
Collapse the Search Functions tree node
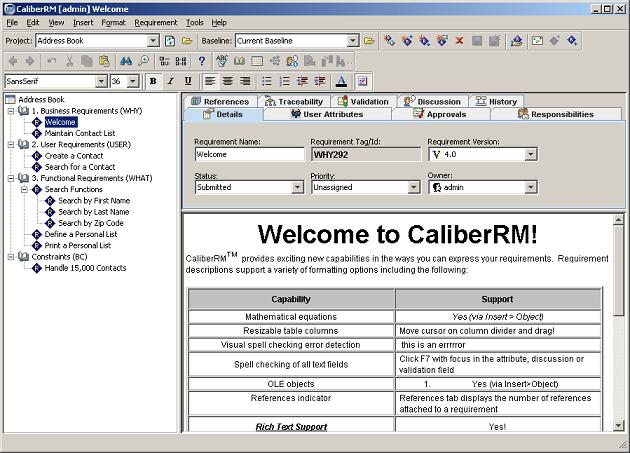pyautogui.click(x=24, y=189)
